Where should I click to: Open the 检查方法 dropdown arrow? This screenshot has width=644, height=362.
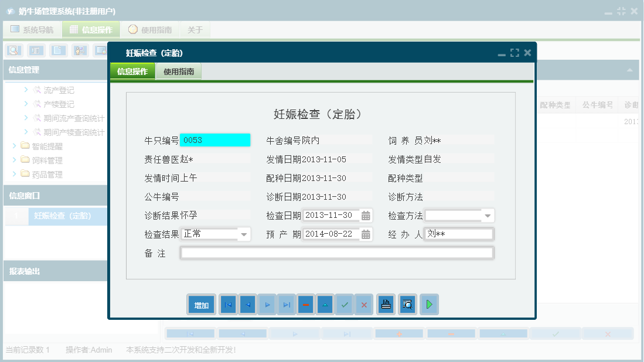(x=488, y=215)
